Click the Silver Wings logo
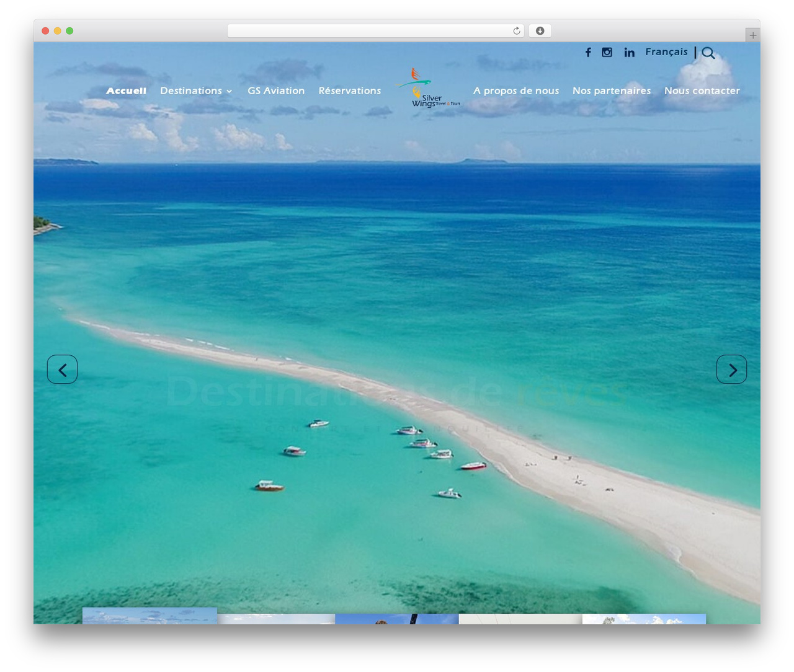This screenshot has width=794, height=672. (x=427, y=88)
